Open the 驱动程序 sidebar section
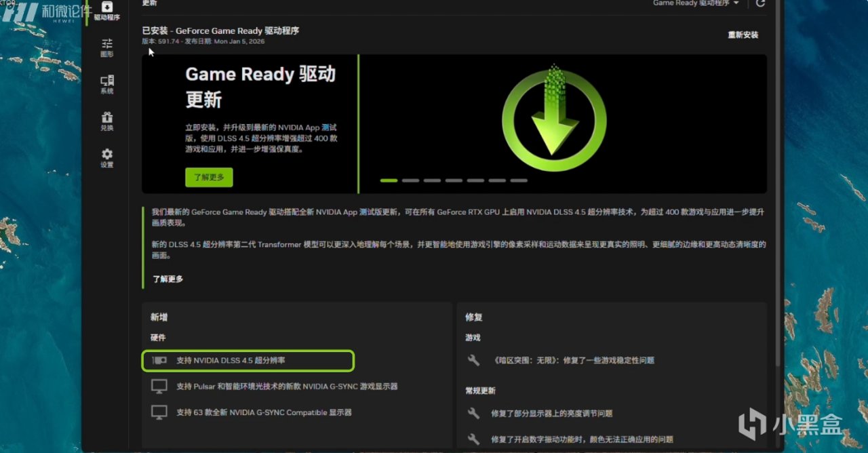This screenshot has height=453, width=868. point(106,11)
